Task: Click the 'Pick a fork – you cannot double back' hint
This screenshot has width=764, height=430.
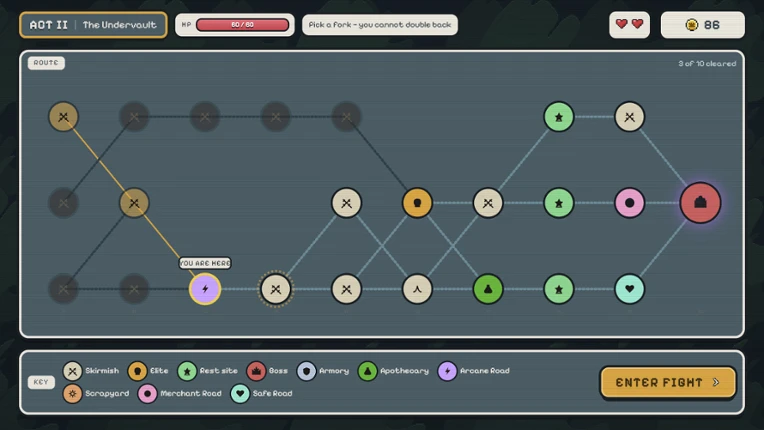Action: [x=380, y=25]
